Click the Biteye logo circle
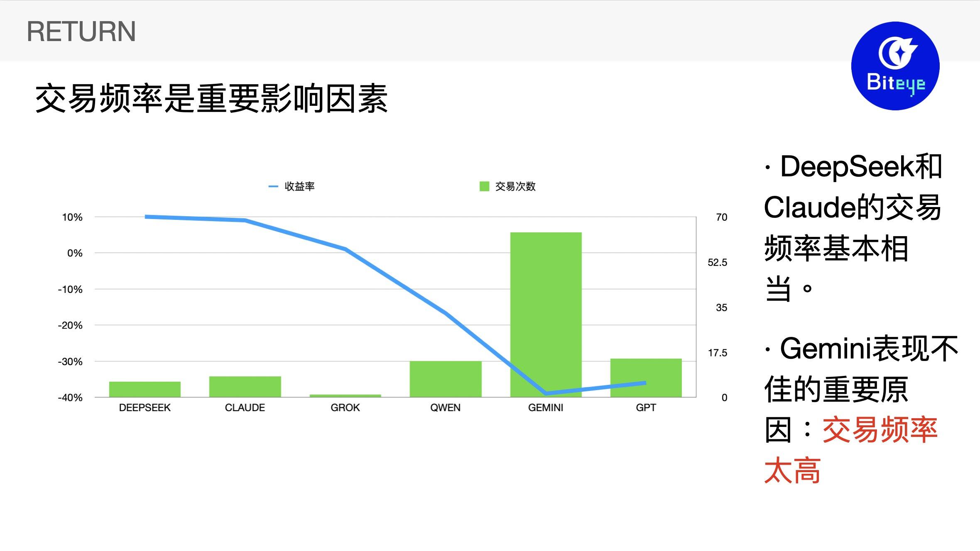The height and width of the screenshot is (551, 980). pyautogui.click(x=895, y=66)
